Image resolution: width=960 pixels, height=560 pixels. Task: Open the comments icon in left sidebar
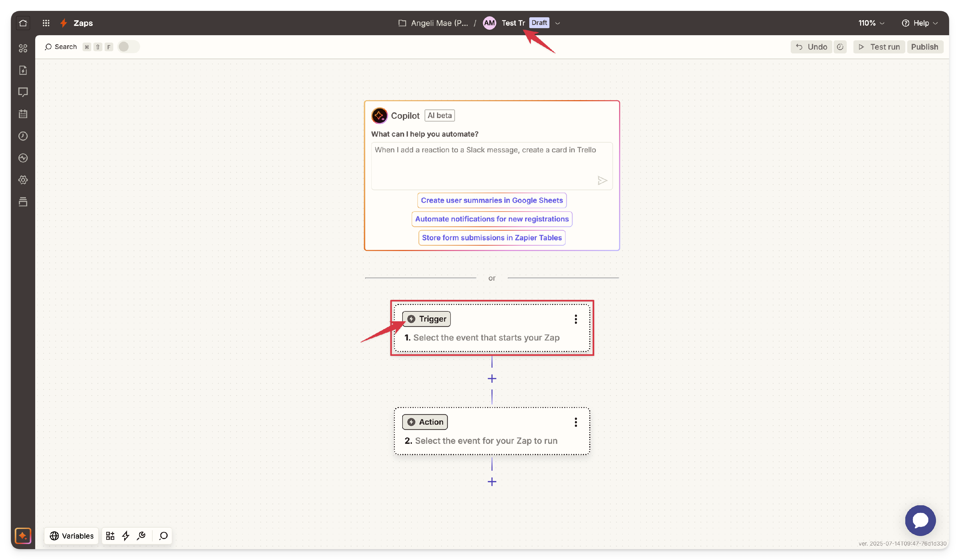click(23, 92)
